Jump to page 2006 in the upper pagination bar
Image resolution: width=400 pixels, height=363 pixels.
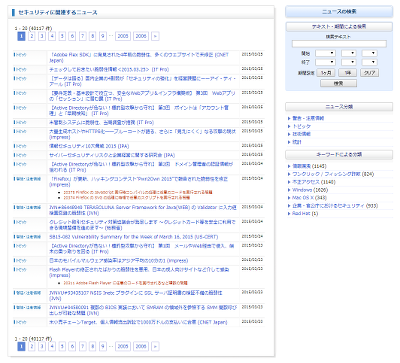click(x=141, y=36)
